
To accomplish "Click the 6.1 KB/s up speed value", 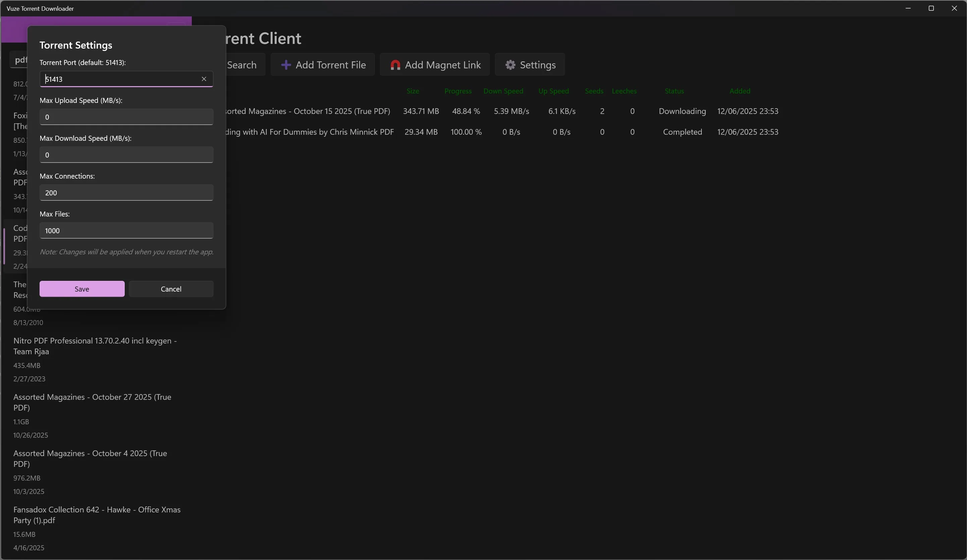I will (562, 111).
